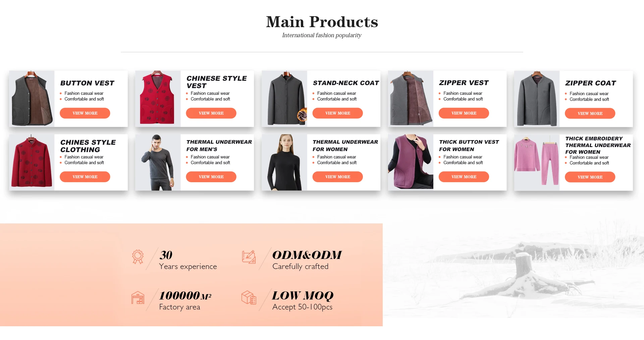Viewport: 644px width, 340px height.
Task: Click the factory building icon
Action: pyautogui.click(x=138, y=297)
